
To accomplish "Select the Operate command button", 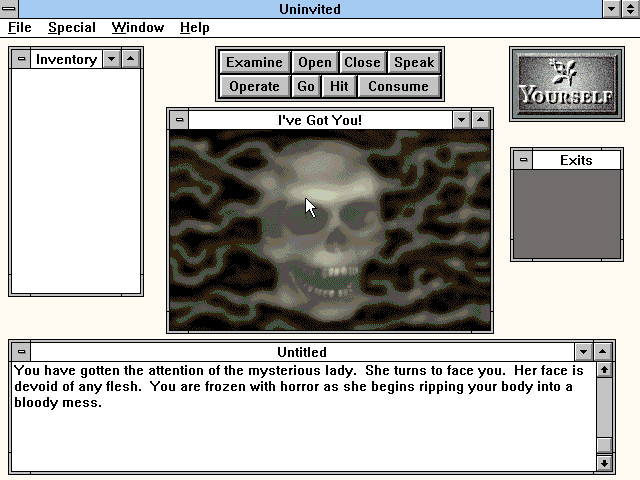I will pyautogui.click(x=254, y=86).
